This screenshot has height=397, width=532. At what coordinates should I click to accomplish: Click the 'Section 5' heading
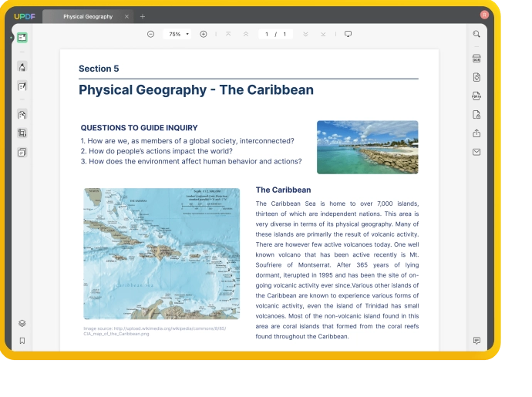point(99,69)
